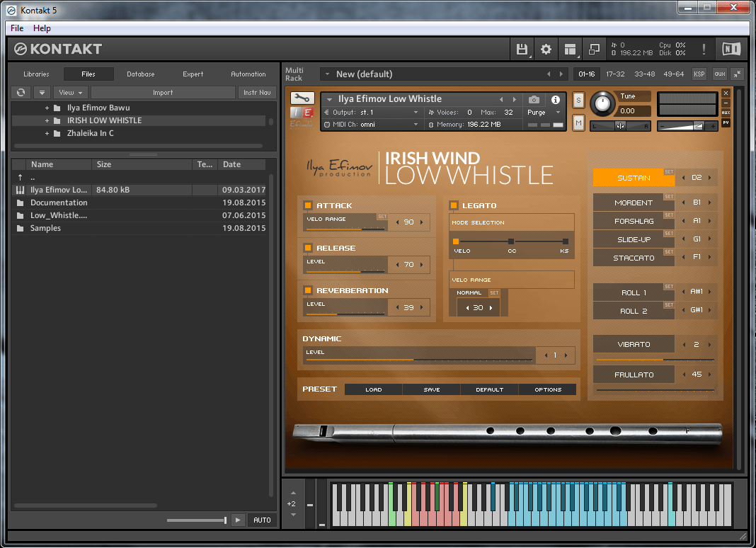Viewport: 756px width, 548px height.
Task: Click the preset DEFAULT button
Action: coord(489,389)
